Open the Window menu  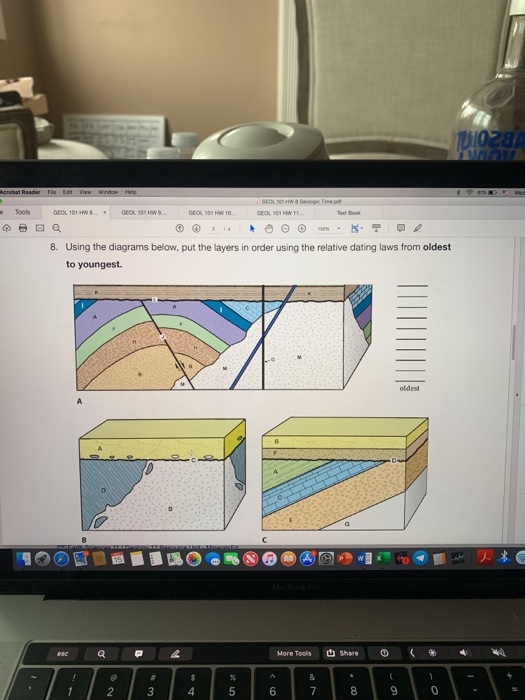(x=108, y=192)
